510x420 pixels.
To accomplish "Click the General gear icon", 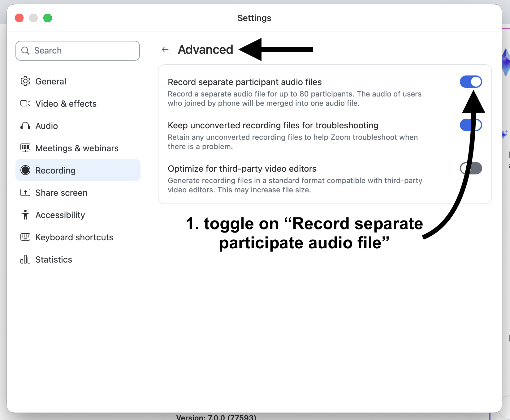I will (x=25, y=81).
